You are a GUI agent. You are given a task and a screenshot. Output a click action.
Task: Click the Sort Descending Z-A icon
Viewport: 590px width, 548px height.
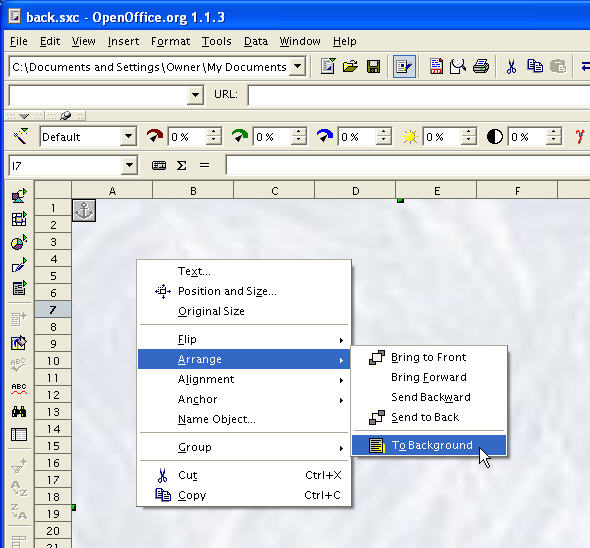tap(19, 511)
